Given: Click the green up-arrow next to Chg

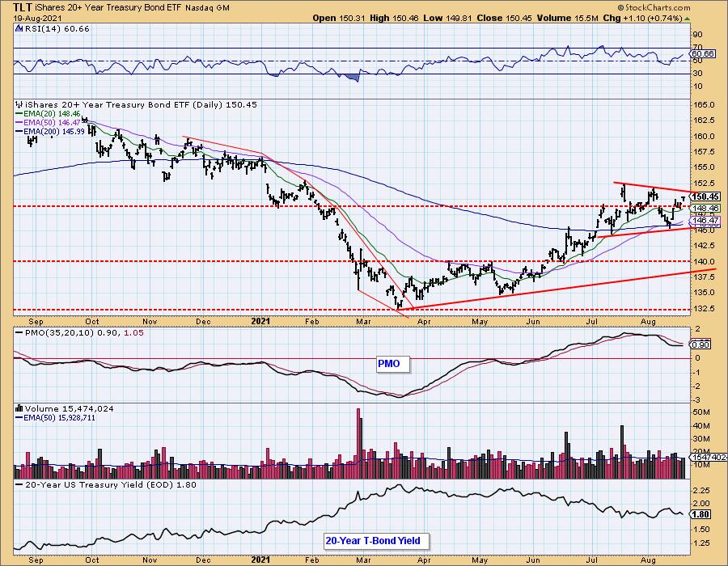Looking at the screenshot, I should pyautogui.click(x=687, y=18).
